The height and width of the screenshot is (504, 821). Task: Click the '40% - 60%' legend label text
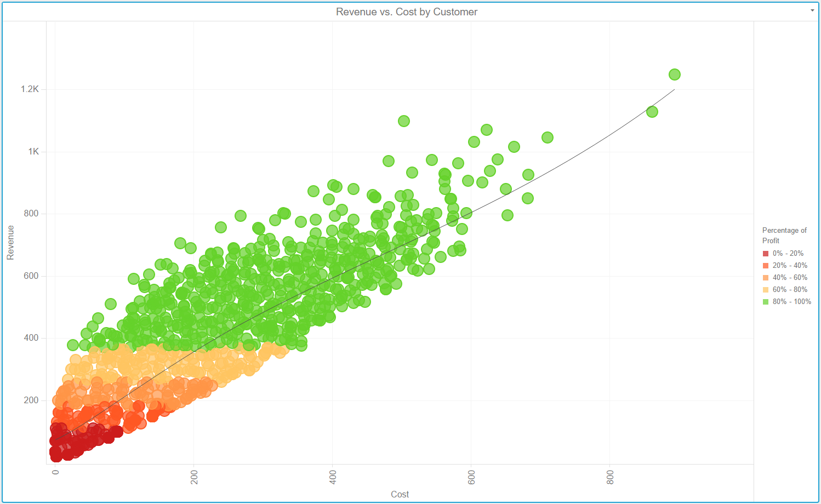[790, 278]
